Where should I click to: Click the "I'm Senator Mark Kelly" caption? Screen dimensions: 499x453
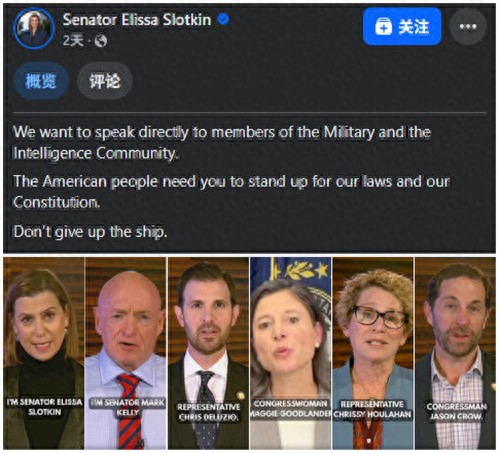128,407
